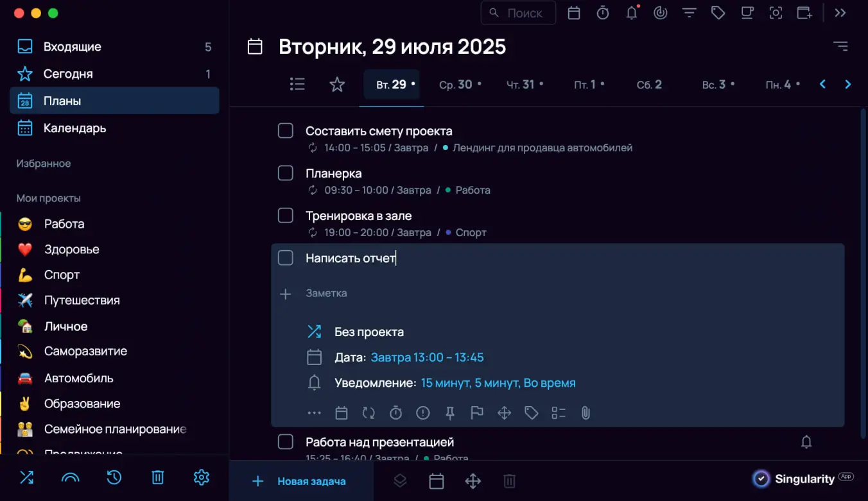
Task: Click the notifications bell in top toolbar
Action: click(x=632, y=13)
